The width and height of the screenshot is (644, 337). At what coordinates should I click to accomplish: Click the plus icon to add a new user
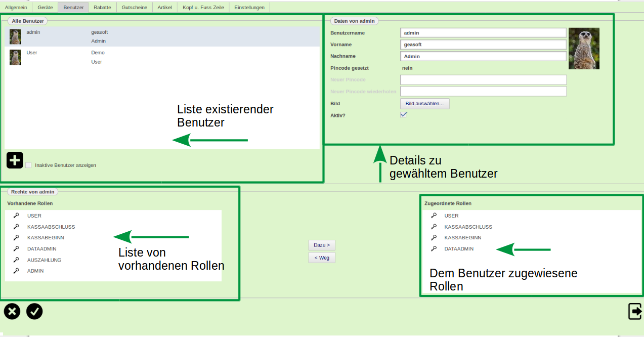coord(14,159)
